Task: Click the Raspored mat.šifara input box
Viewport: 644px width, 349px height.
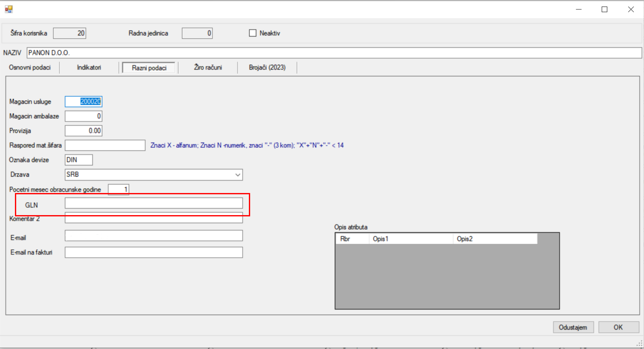Action: pyautogui.click(x=105, y=145)
